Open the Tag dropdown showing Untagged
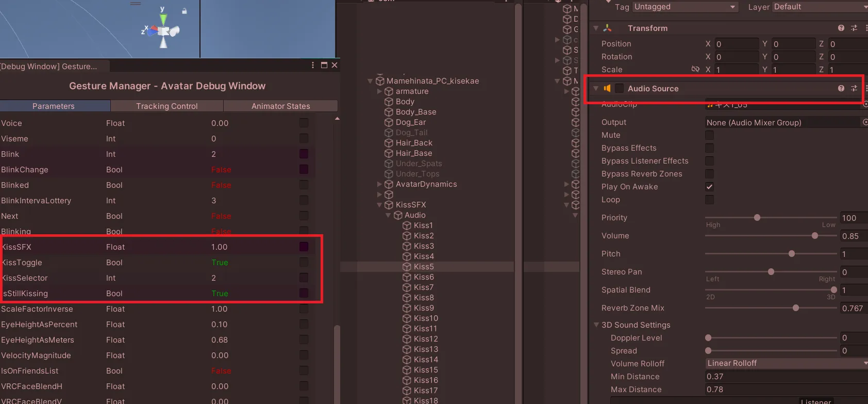Screen dimensions: 868x404 tap(685, 7)
